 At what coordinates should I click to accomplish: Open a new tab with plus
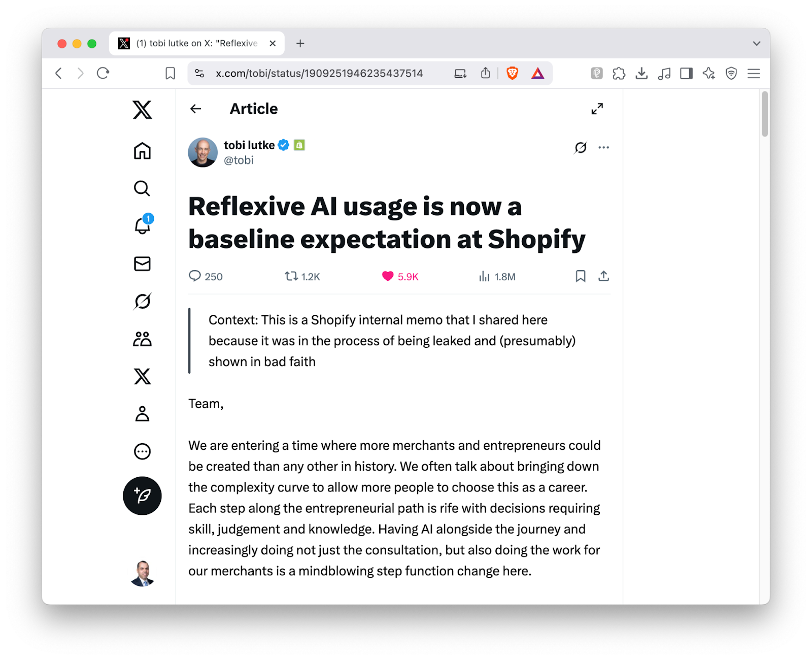(x=300, y=43)
